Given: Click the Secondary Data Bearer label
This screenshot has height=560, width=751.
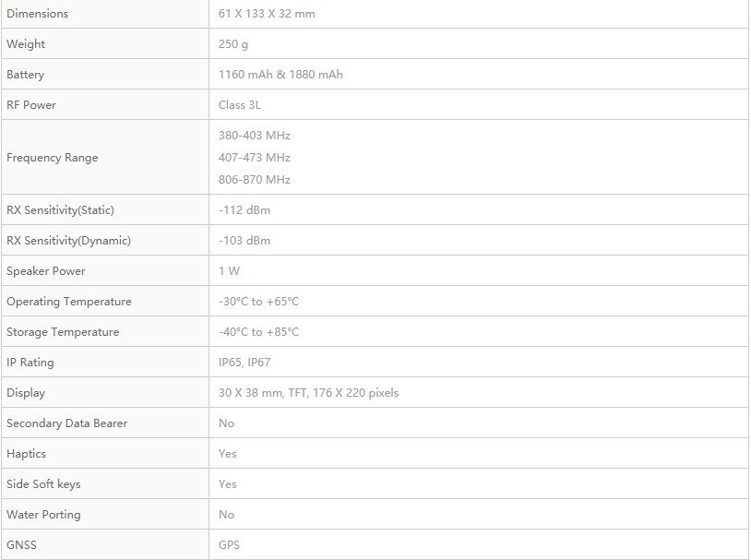Looking at the screenshot, I should [67, 423].
